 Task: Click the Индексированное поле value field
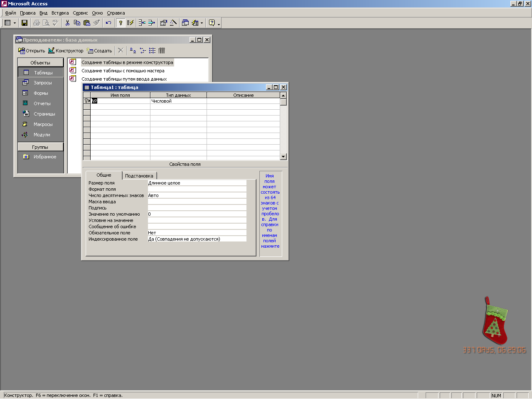pos(197,239)
